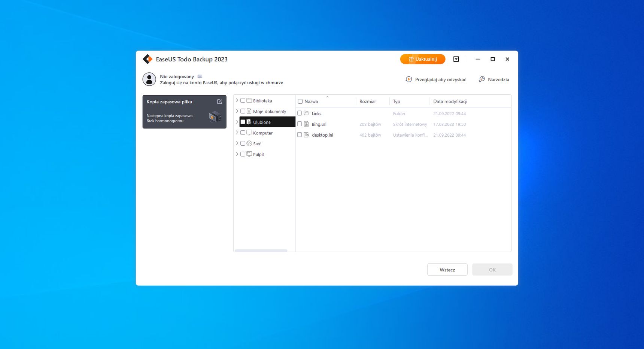
Task: Sort by the Nazwa column header
Action: click(x=311, y=101)
